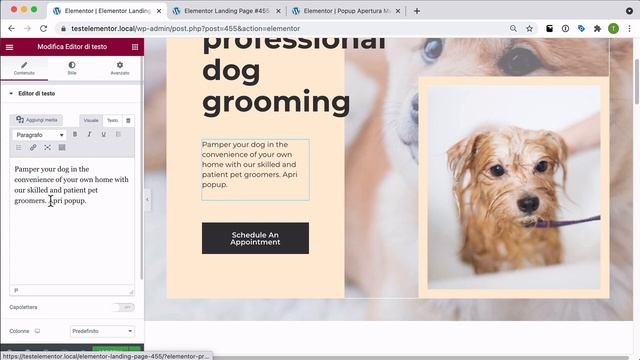640x360 pixels.
Task: Switch to the Contenuto tab
Action: tap(24, 68)
